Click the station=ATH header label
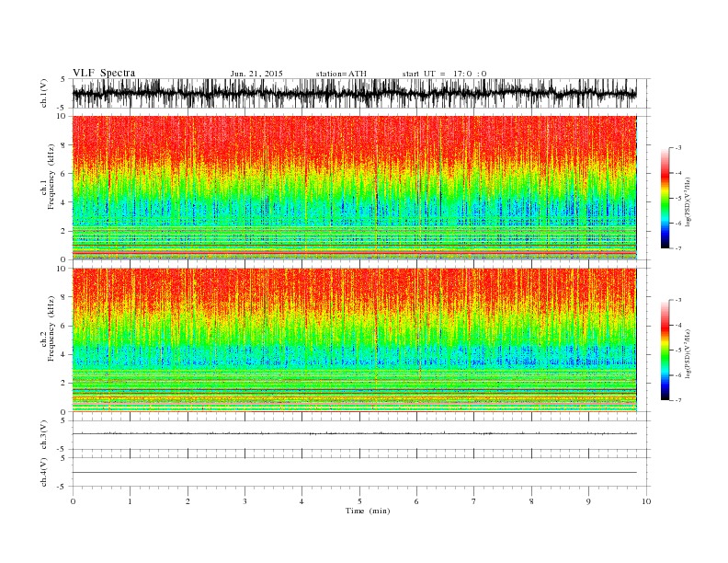The width and height of the screenshot is (728, 563). (x=341, y=74)
